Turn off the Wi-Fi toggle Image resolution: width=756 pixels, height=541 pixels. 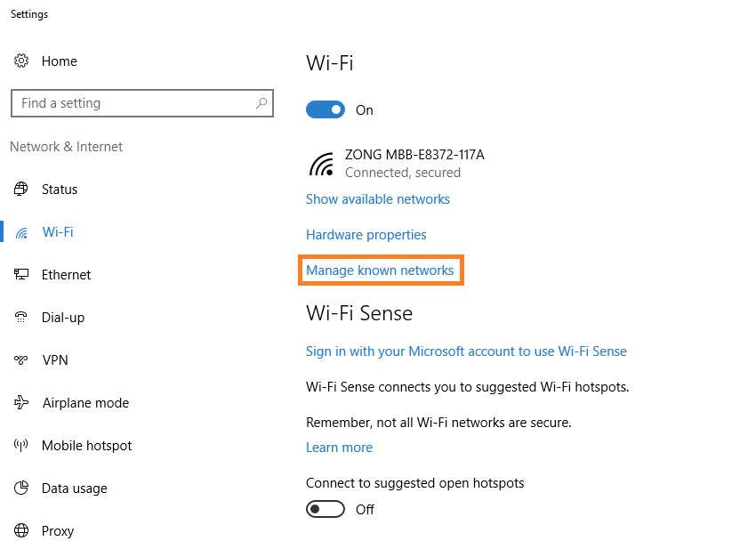pyautogui.click(x=326, y=109)
